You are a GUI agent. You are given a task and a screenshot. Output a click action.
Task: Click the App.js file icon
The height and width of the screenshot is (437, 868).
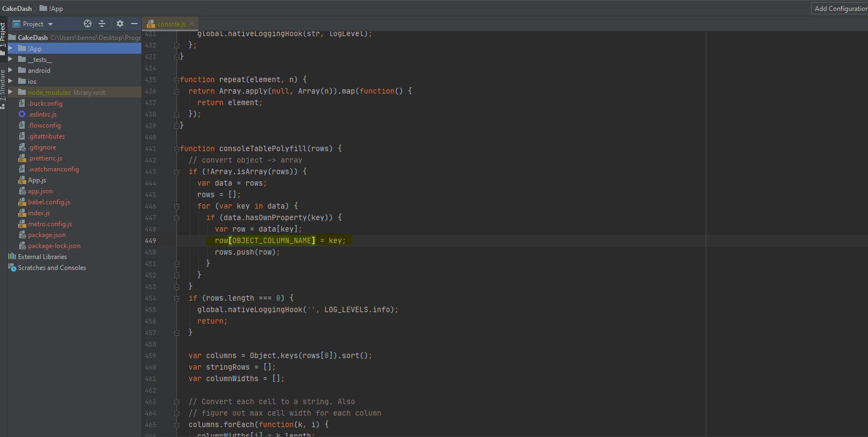(x=22, y=180)
